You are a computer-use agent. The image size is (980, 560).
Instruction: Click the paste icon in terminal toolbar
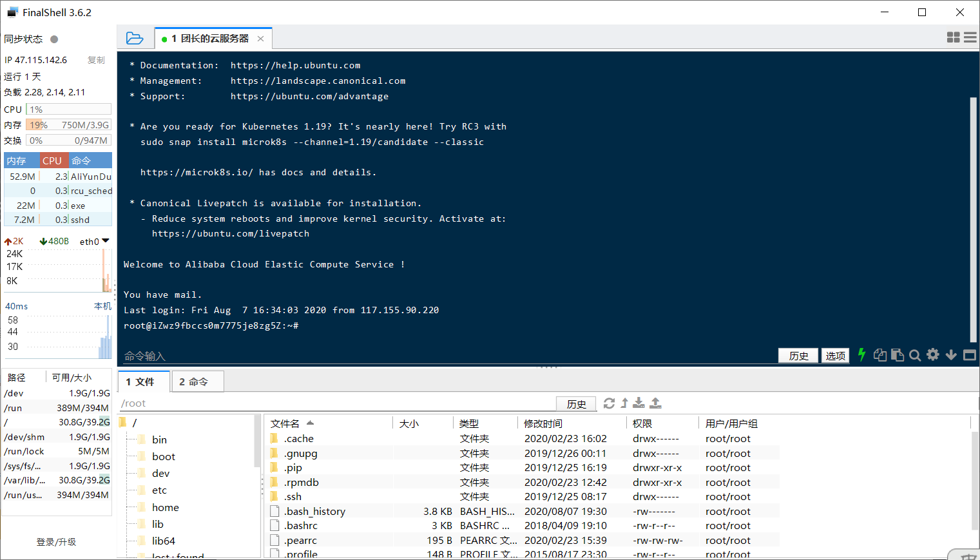(898, 355)
